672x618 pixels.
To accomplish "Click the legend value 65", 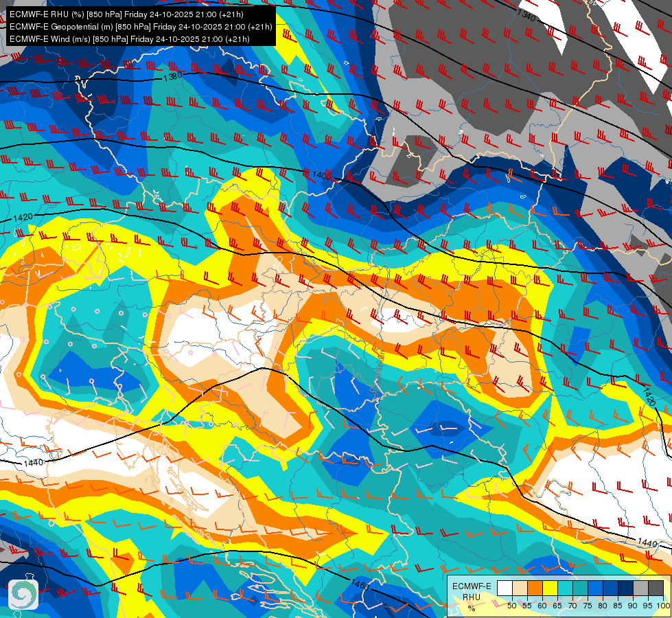I will (557, 606).
